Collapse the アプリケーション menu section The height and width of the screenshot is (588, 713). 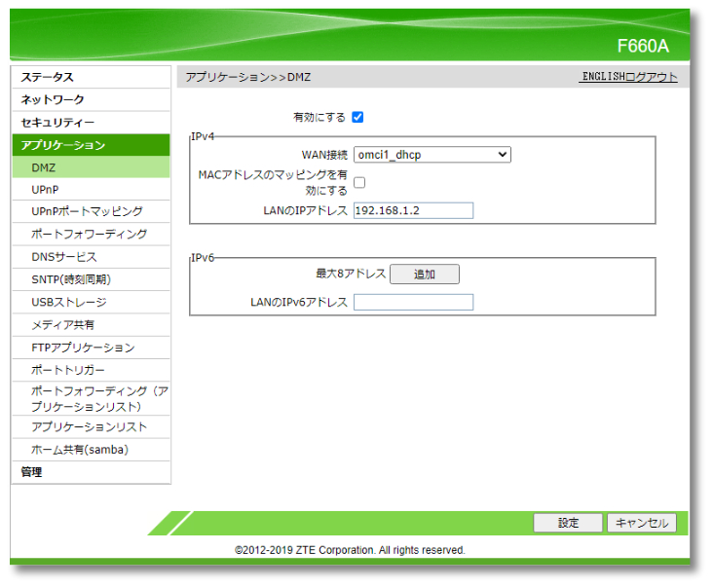(x=91, y=145)
